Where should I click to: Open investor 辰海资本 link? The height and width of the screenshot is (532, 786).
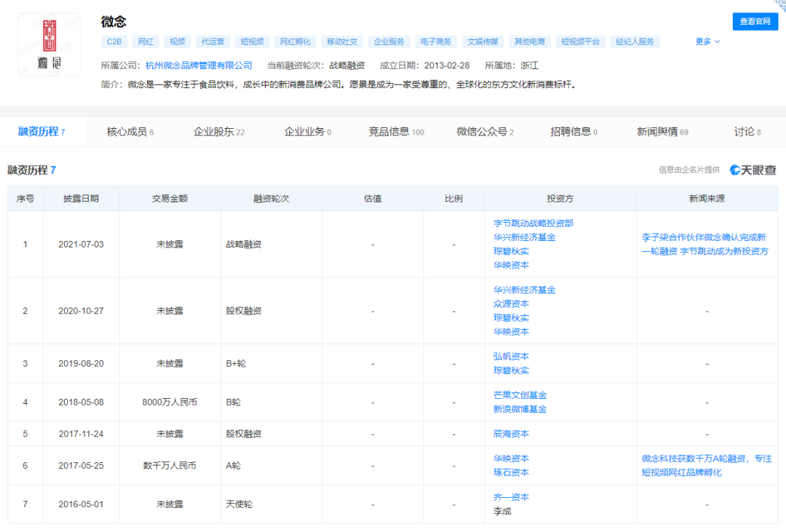point(511,434)
